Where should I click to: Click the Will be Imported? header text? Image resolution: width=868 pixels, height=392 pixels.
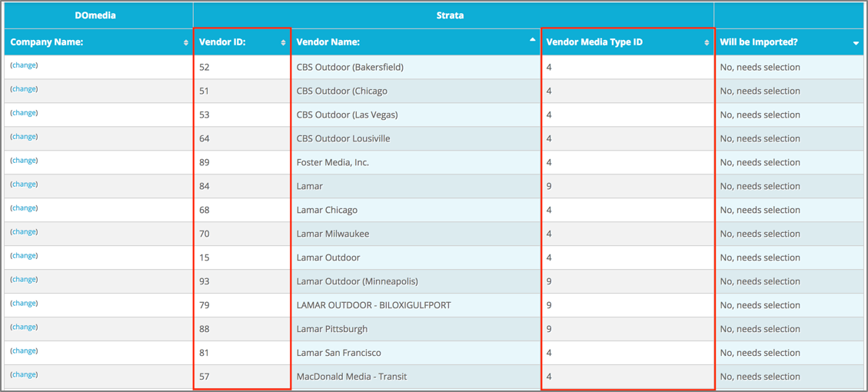coord(759,42)
